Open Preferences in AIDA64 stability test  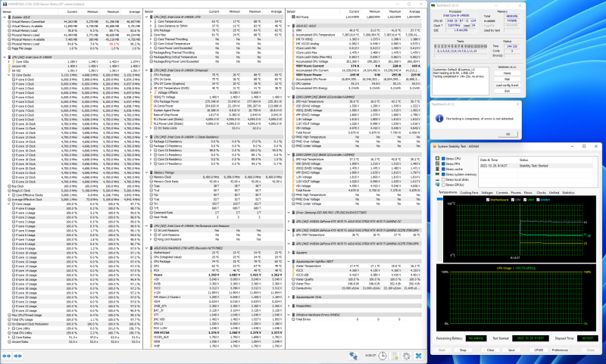click(560, 350)
